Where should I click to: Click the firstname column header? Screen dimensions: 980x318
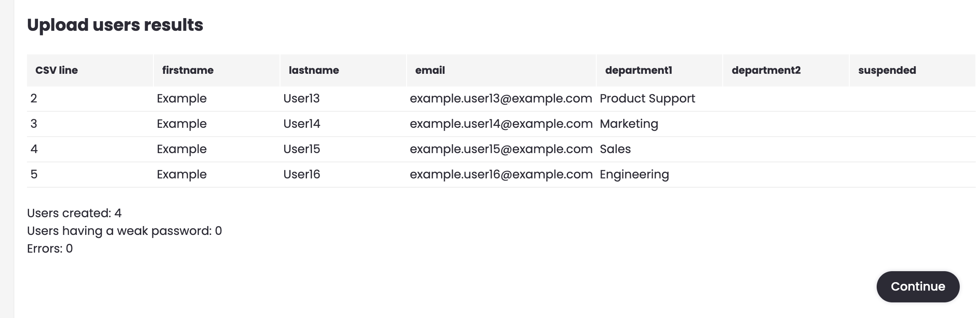pyautogui.click(x=216, y=70)
